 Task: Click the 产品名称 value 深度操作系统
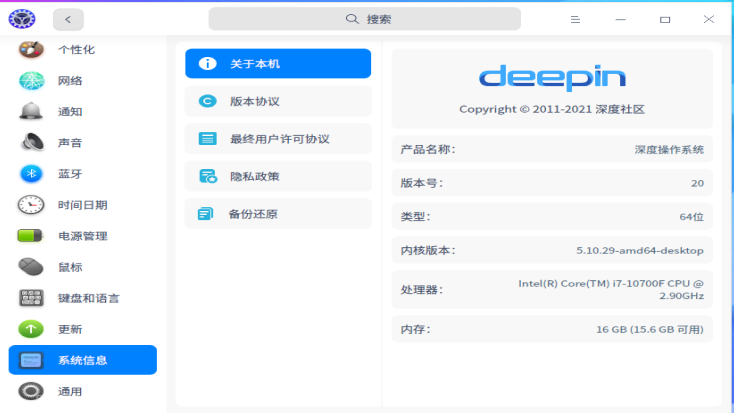pos(669,149)
